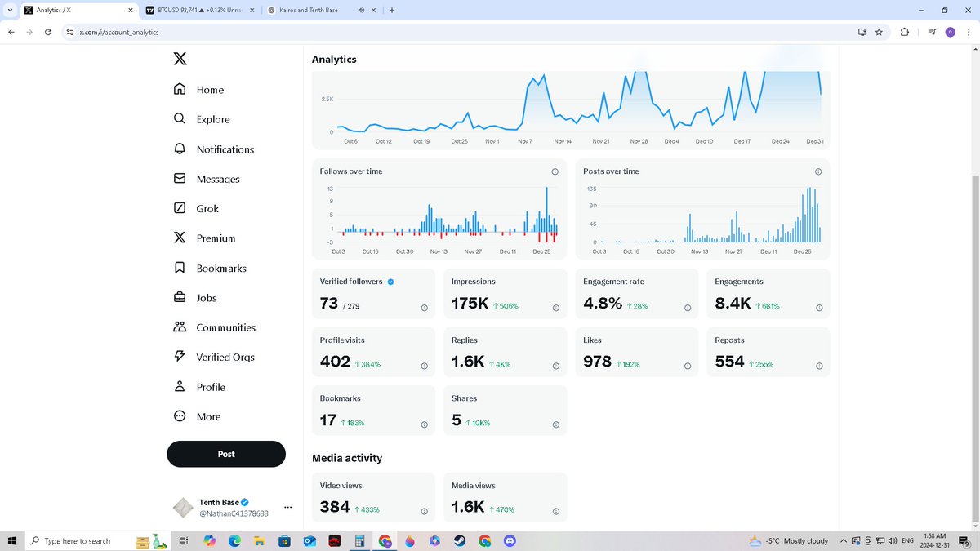
Task: Mute audio on Kairos and Tenth Base tab
Action: (361, 11)
